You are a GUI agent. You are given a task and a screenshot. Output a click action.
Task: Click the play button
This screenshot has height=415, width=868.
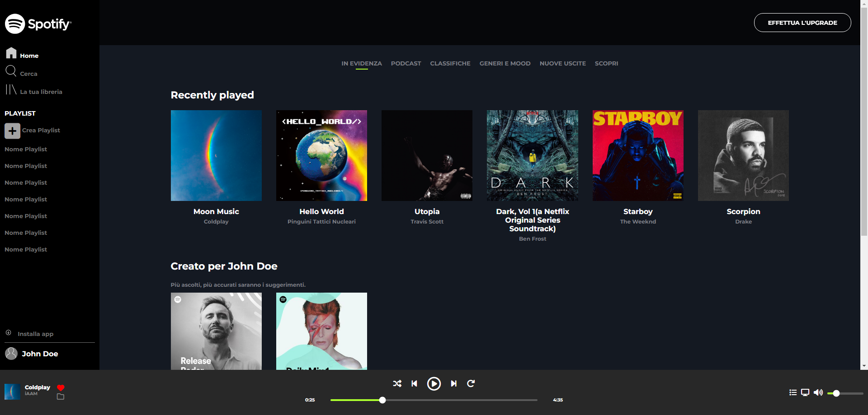pos(434,384)
